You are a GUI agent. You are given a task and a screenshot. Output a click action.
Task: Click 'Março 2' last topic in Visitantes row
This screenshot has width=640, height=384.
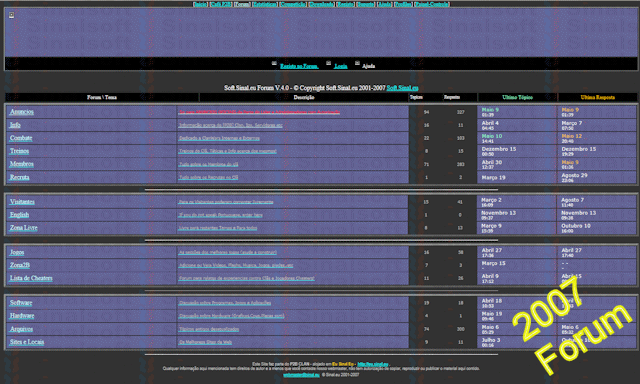491,200
